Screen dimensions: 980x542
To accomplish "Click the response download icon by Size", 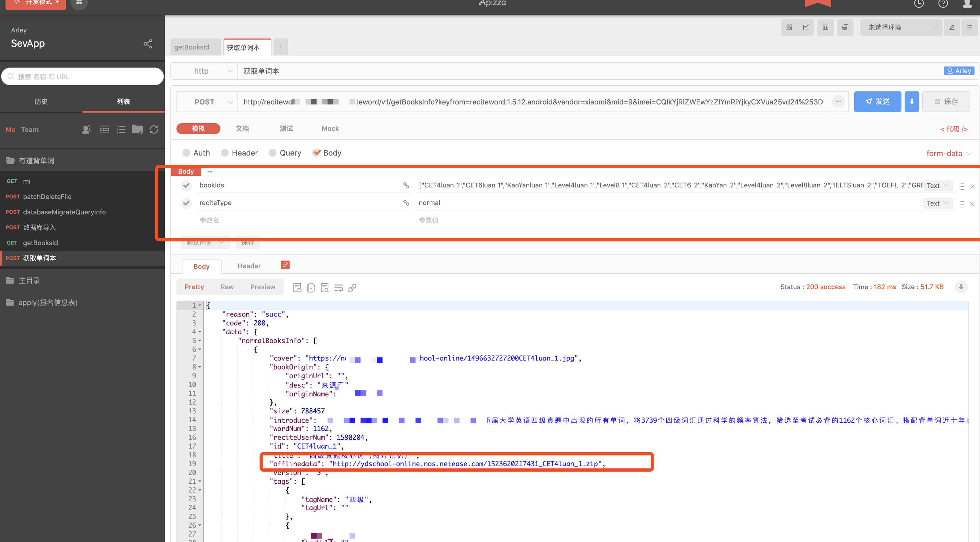I will pos(961,287).
